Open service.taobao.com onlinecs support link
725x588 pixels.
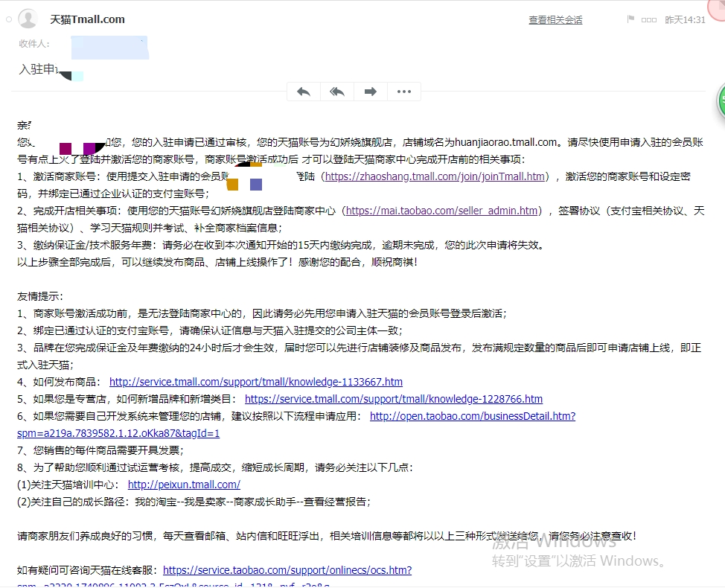[287, 570]
